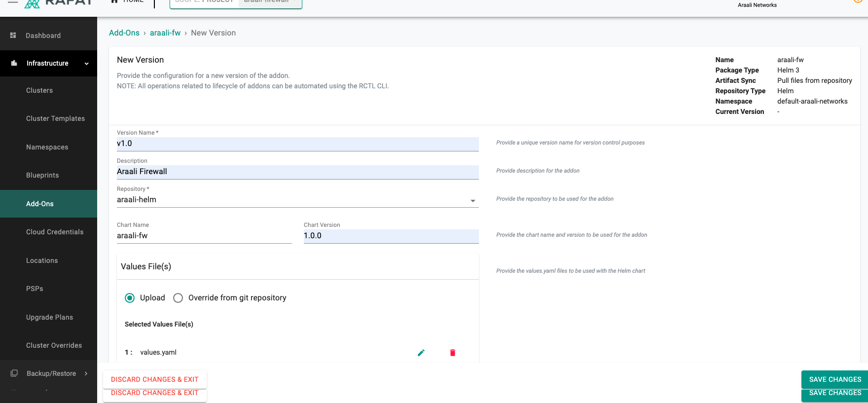
Task: Go to Clusters in the sidebar
Action: pos(39,90)
